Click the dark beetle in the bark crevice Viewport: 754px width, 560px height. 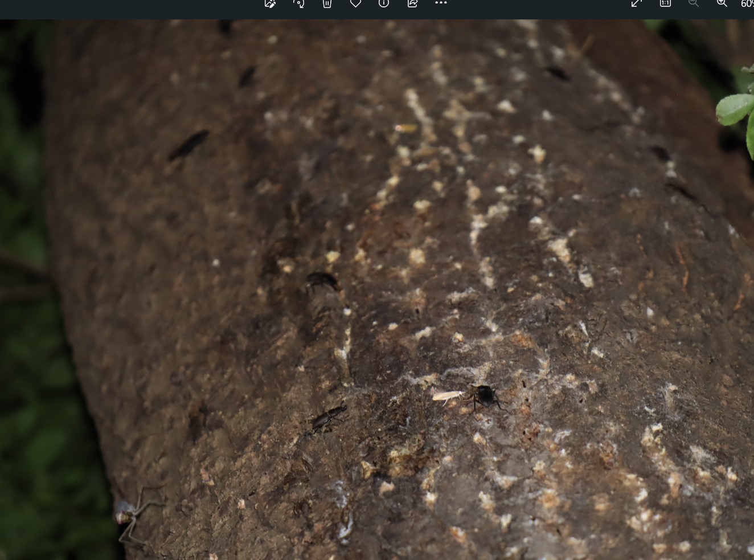[322, 280]
